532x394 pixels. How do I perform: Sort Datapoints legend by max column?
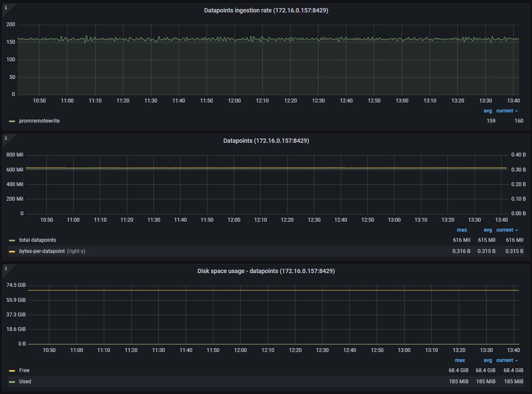[x=462, y=230]
